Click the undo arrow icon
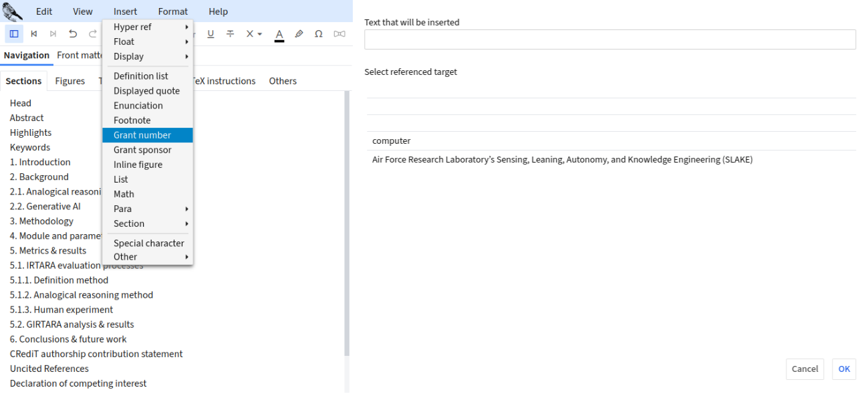Viewport: 868px width, 394px height. (73, 33)
